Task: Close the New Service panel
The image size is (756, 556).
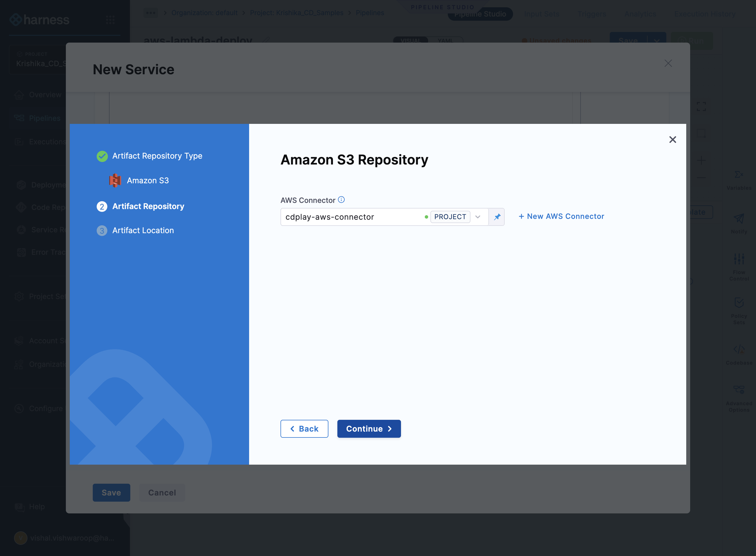Action: point(668,63)
